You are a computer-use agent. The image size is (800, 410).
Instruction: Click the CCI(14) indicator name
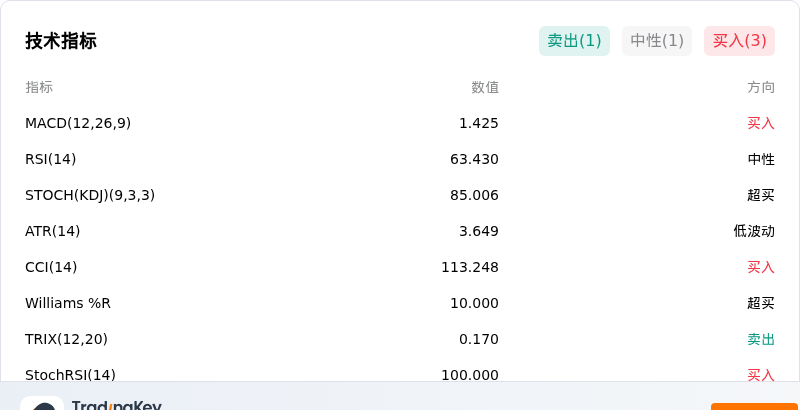(51, 267)
